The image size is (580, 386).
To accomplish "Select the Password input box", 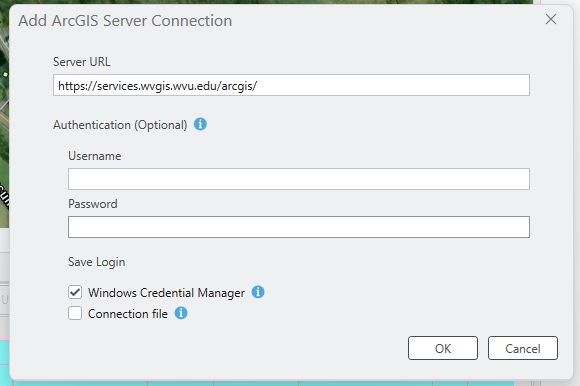I will (x=299, y=227).
